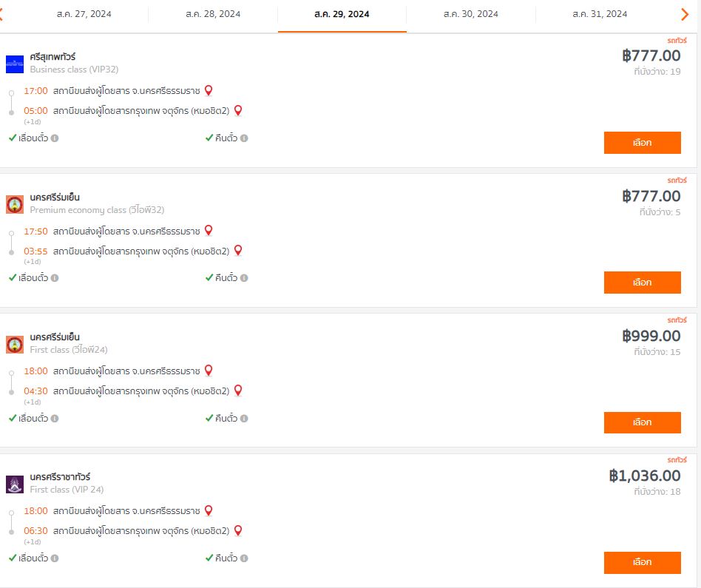Click the เลื่อนตั๋ว info icon on ศรีสุเทพทัวร์ trip
The image size is (701, 588).
point(55,138)
